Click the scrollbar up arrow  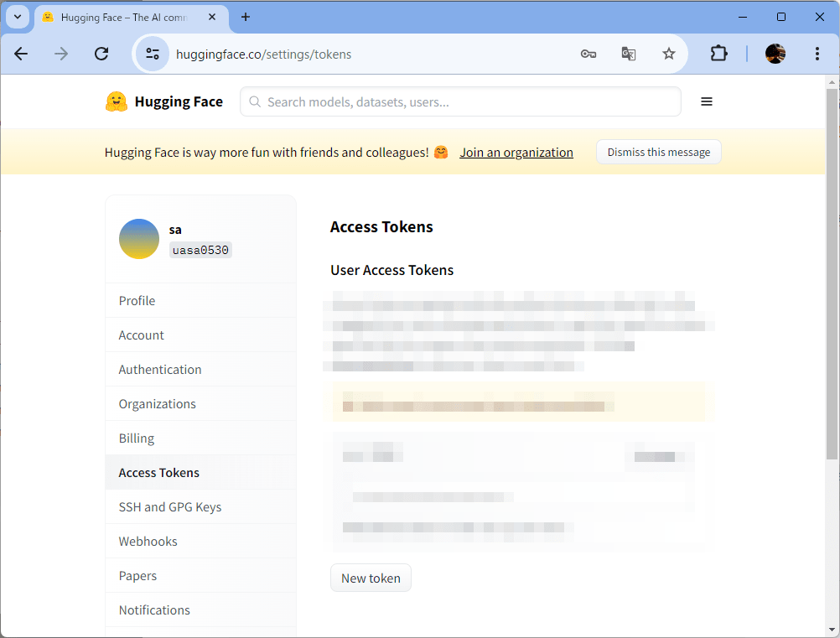tap(832, 82)
